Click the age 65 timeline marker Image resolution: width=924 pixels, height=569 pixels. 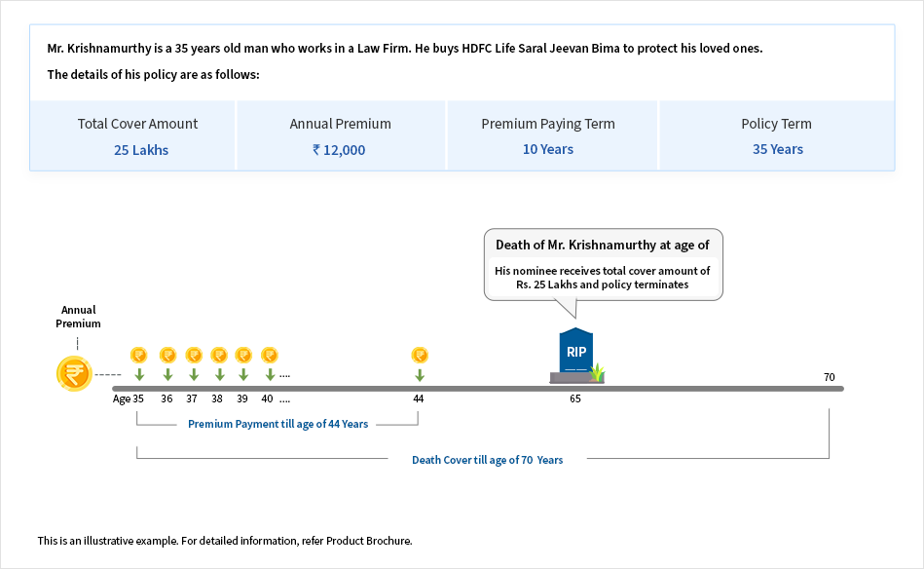[x=575, y=398]
